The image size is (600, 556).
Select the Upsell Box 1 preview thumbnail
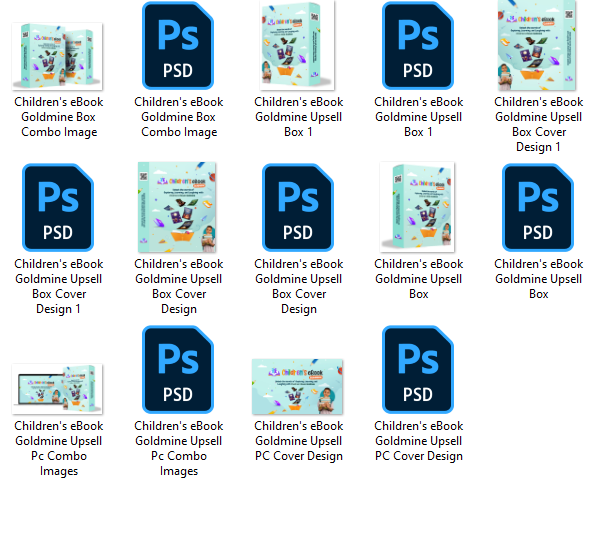pyautogui.click(x=297, y=45)
